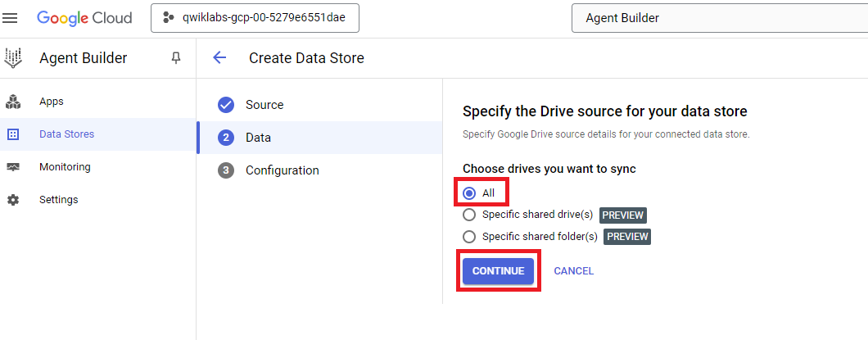Go to the Source step
Screen dimensions: 868x340
click(x=264, y=105)
